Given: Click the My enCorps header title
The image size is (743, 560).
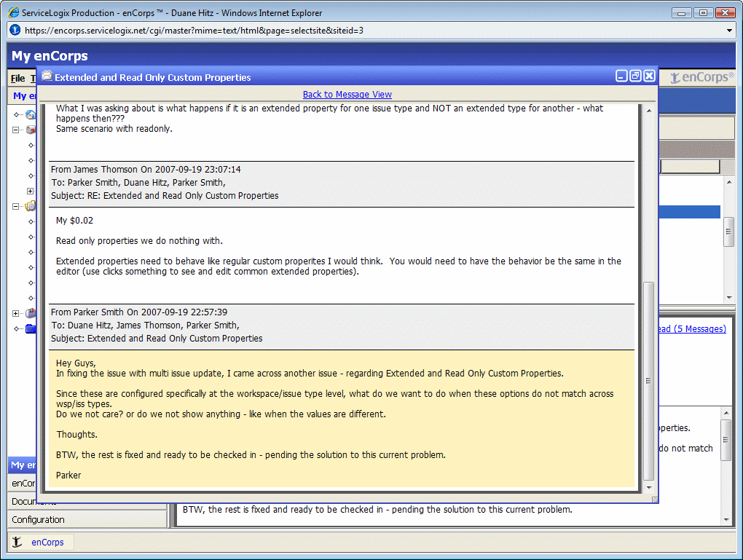Looking at the screenshot, I should coord(50,56).
